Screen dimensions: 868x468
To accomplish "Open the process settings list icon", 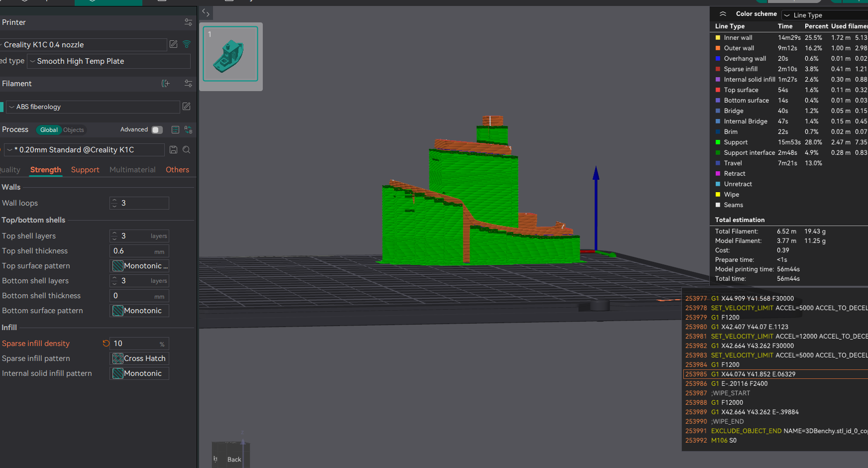I will pyautogui.click(x=175, y=130).
